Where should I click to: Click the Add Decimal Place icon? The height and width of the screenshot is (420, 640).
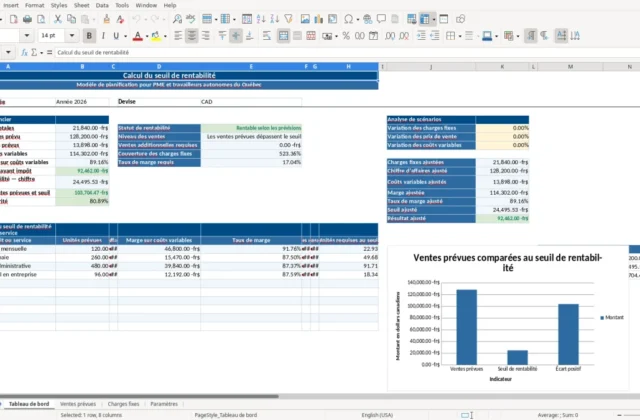tap(390, 36)
